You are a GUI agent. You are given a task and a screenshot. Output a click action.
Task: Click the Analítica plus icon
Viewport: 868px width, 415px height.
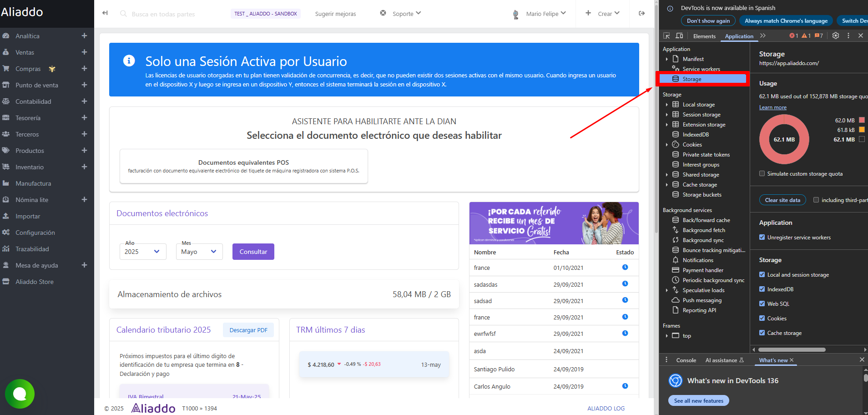pyautogui.click(x=84, y=35)
